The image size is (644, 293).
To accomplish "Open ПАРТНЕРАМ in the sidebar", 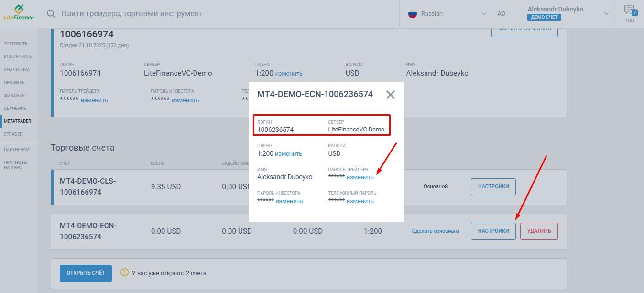I will point(17,150).
